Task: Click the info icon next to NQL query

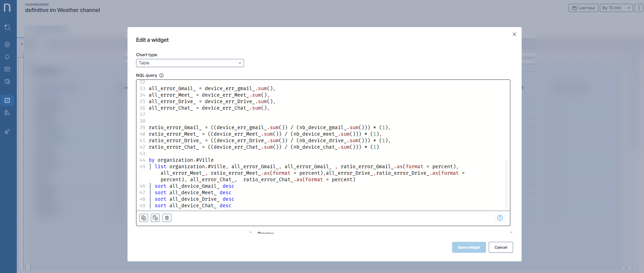Action: (x=161, y=75)
